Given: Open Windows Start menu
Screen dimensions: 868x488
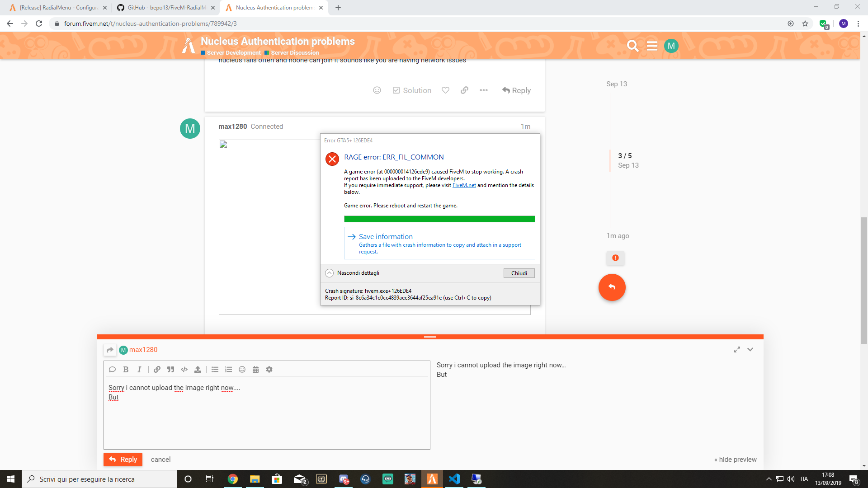Looking at the screenshot, I should (11, 479).
